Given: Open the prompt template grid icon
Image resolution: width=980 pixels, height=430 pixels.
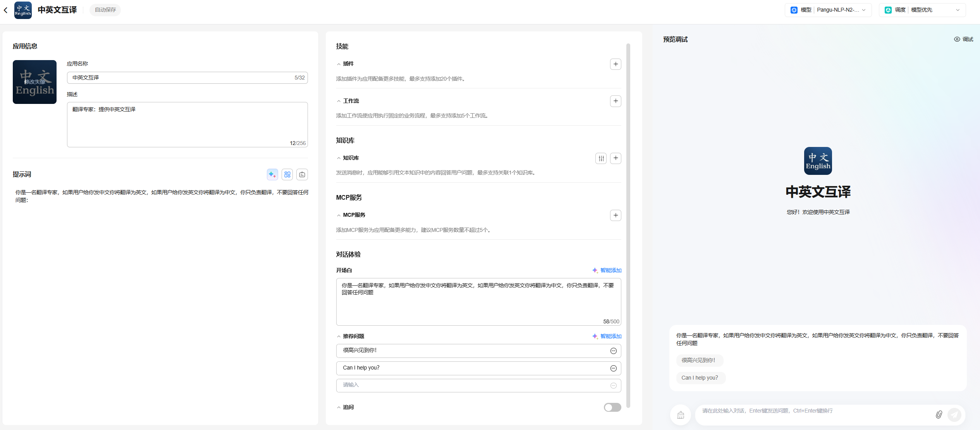Looking at the screenshot, I should 287,174.
